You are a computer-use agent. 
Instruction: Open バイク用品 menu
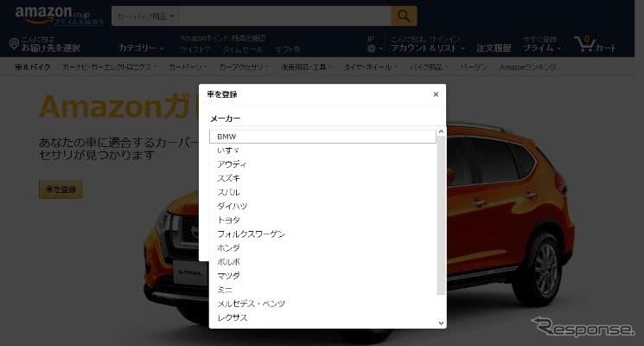click(x=429, y=67)
